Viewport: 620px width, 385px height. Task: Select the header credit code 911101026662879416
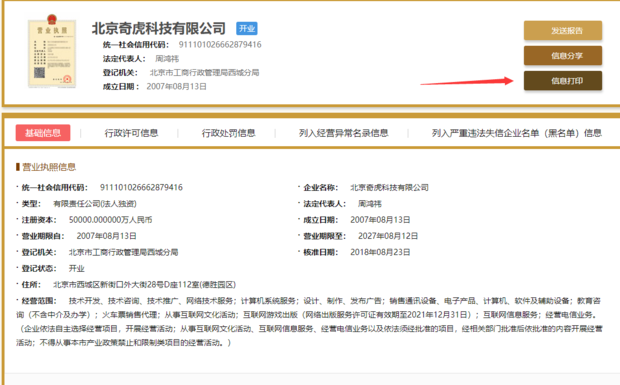click(x=220, y=45)
